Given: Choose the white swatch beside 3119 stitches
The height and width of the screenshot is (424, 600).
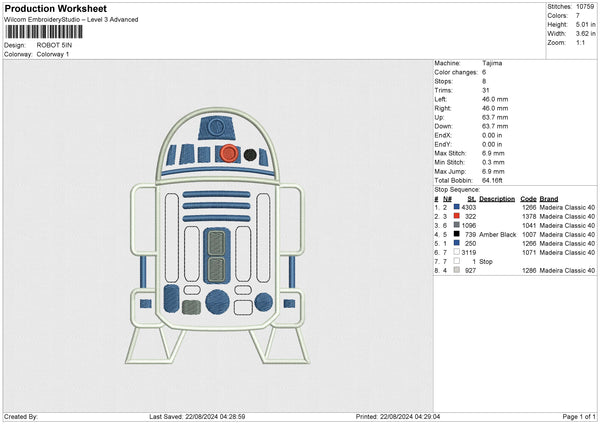Looking at the screenshot, I should tap(456, 252).
